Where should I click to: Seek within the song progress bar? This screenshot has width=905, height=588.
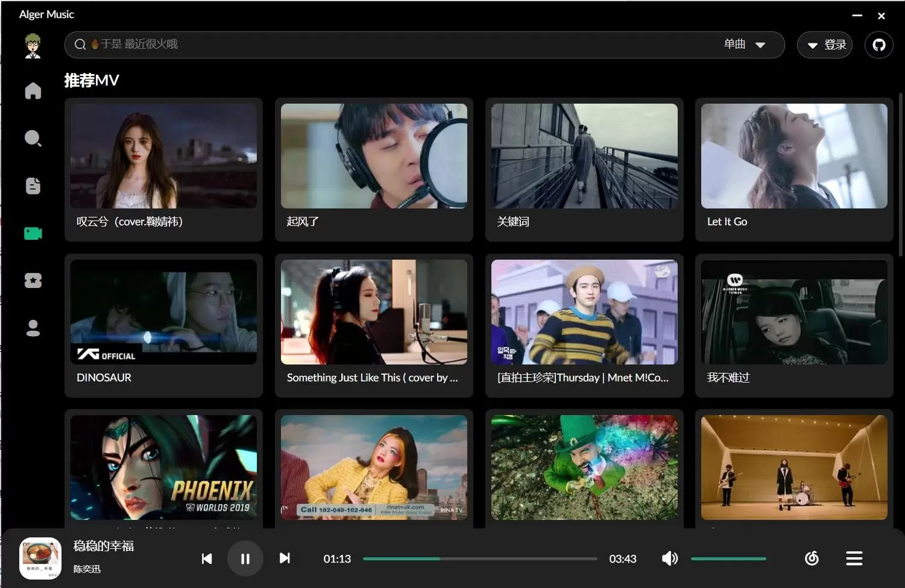[x=480, y=558]
